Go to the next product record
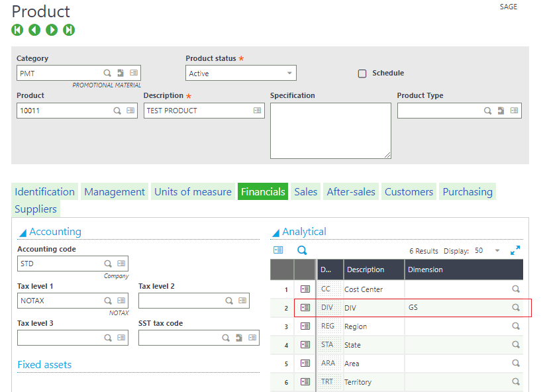545x392 pixels. coord(52,30)
